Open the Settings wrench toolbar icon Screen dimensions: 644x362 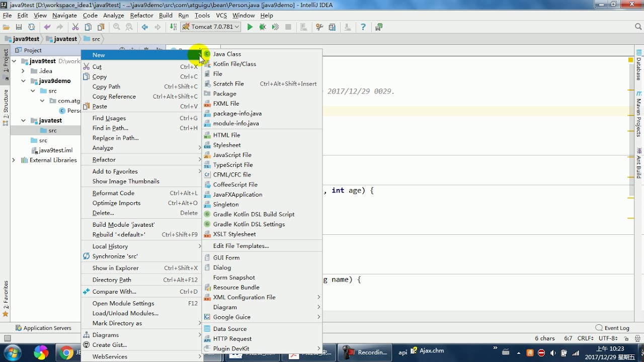(x=319, y=27)
